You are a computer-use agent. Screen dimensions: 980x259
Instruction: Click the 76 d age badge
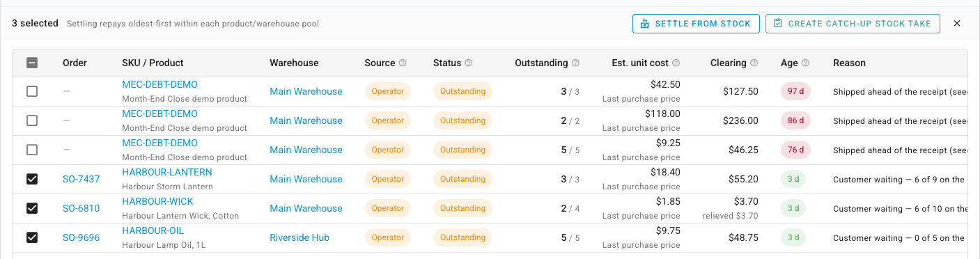pos(795,150)
